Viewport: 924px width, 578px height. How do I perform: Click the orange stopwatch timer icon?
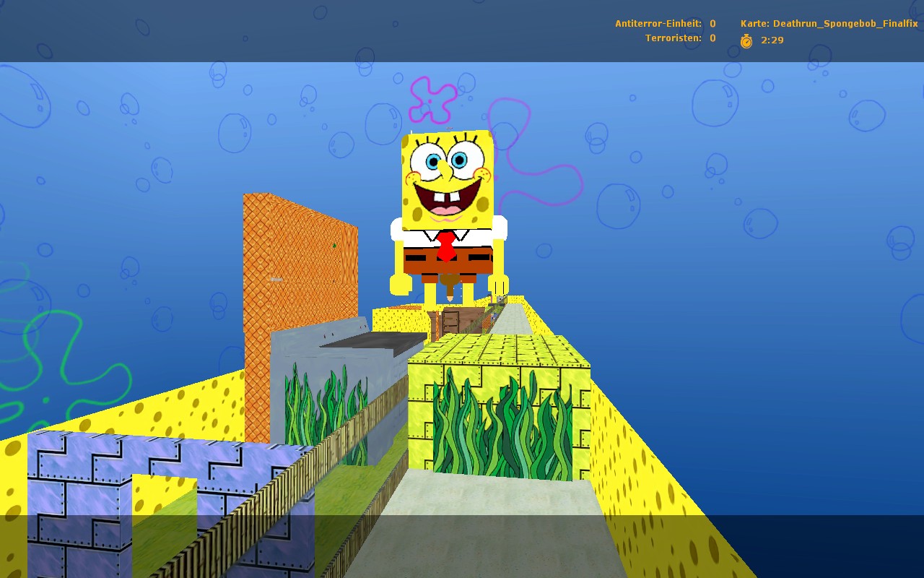(x=745, y=41)
